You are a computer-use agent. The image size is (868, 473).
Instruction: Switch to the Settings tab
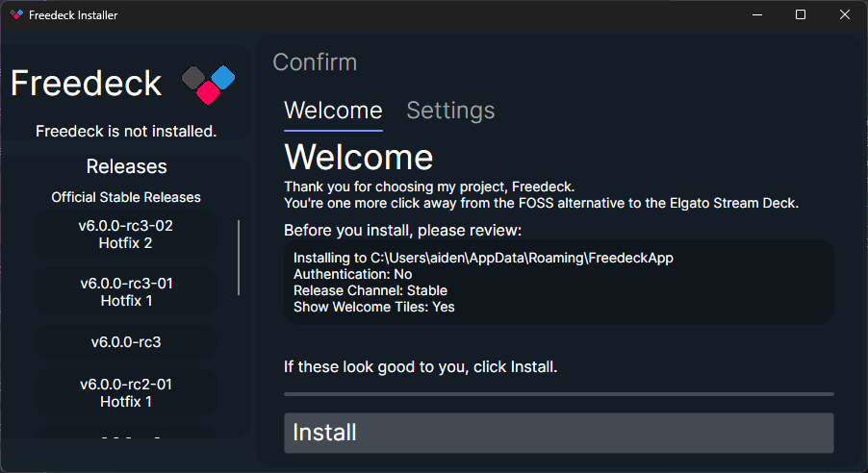coord(450,111)
